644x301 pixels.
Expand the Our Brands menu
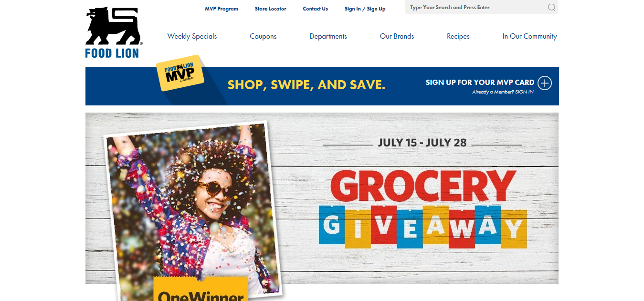coord(397,36)
